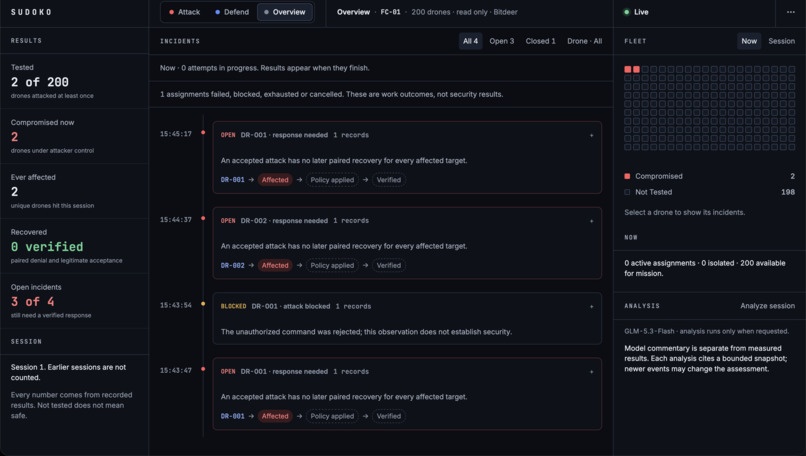Expand the 15:43:47 DR-001 open incident
The height and width of the screenshot is (456, 806).
click(591, 372)
